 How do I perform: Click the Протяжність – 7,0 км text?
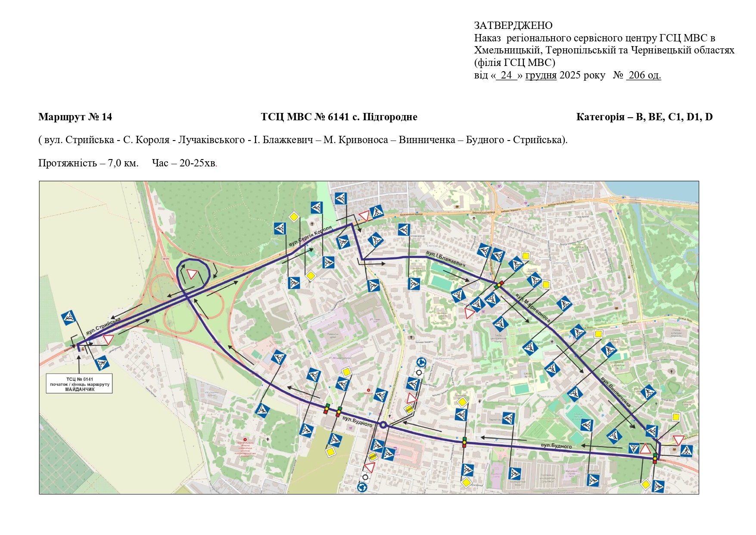pyautogui.click(x=88, y=163)
